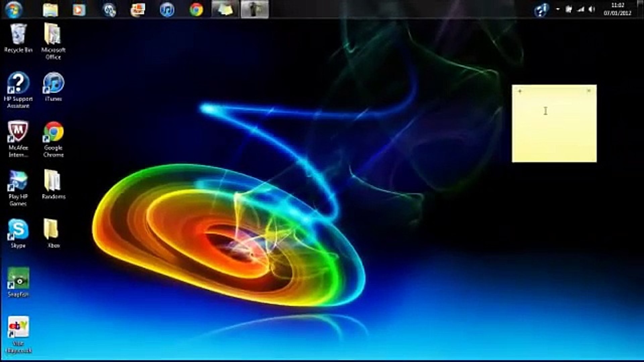644x362 pixels.
Task: Expand the hidden system tray icons arrow
Action: 558,9
